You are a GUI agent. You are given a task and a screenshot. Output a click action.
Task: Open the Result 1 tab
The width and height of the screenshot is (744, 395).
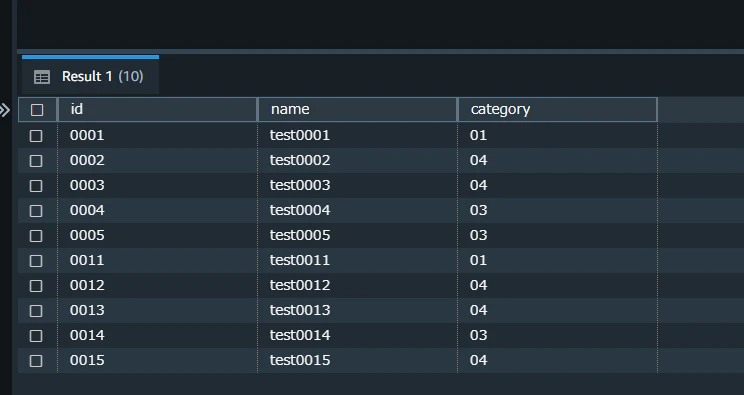[x=90, y=76]
